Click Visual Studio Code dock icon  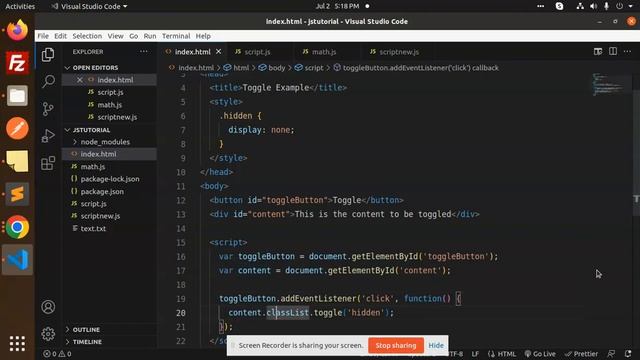point(17,260)
